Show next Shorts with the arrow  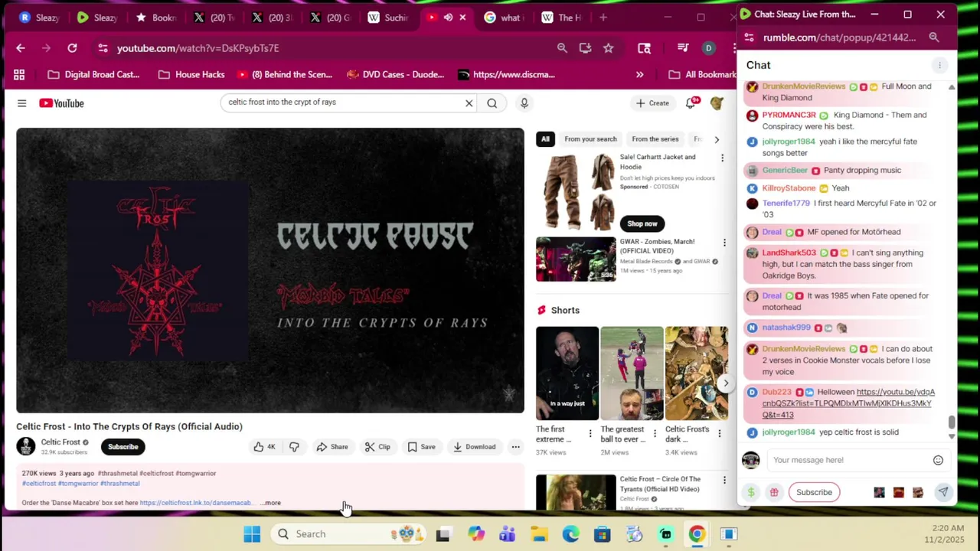pyautogui.click(x=726, y=383)
